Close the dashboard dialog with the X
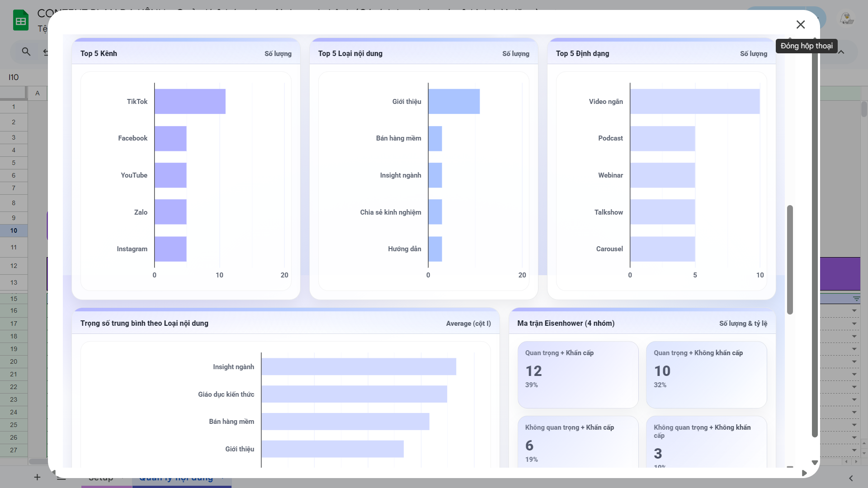 click(x=801, y=24)
